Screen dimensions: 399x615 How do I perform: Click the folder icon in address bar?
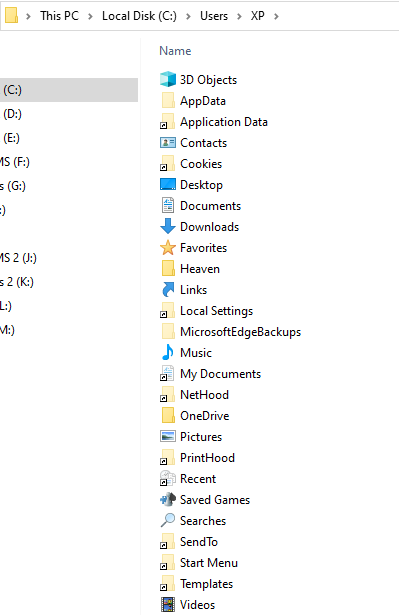[11, 16]
